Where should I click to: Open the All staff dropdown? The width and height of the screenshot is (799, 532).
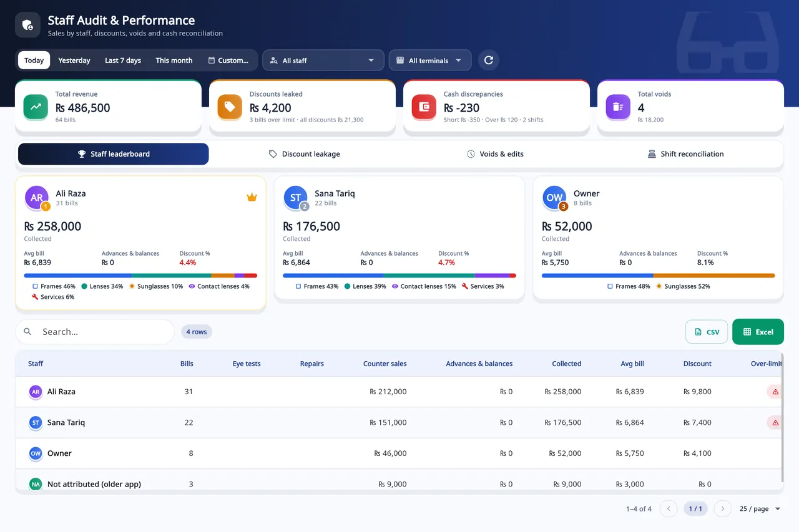(x=323, y=60)
